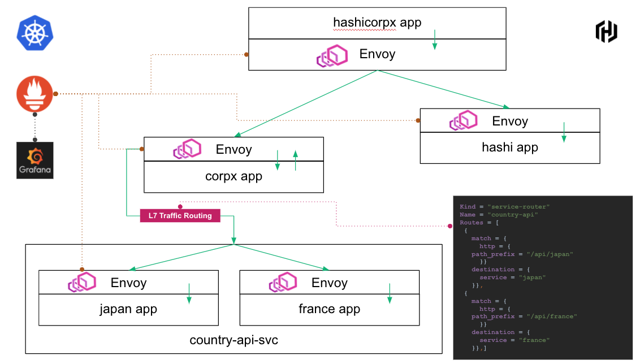Click the L7 Traffic Routing button
This screenshot has height=364, width=640.
(180, 215)
